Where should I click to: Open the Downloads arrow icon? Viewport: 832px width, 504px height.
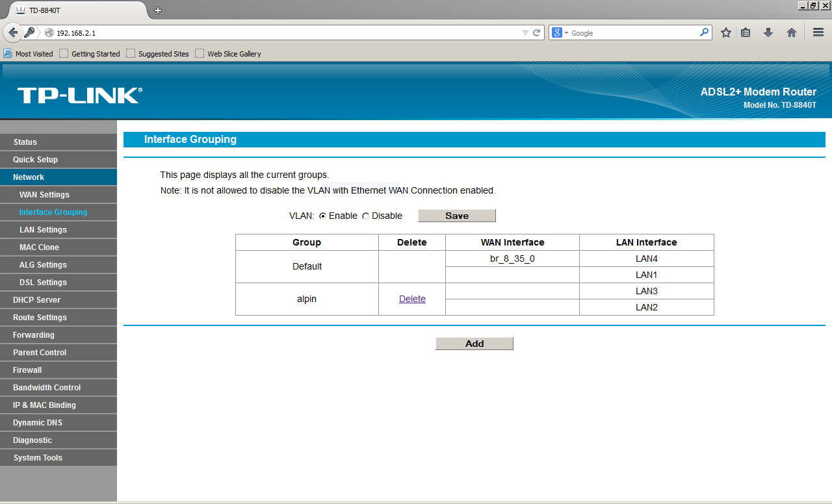pyautogui.click(x=768, y=32)
